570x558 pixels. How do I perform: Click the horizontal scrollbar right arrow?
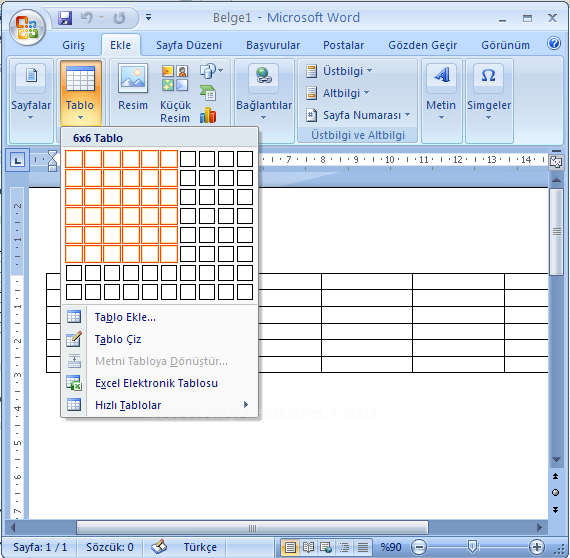(539, 527)
